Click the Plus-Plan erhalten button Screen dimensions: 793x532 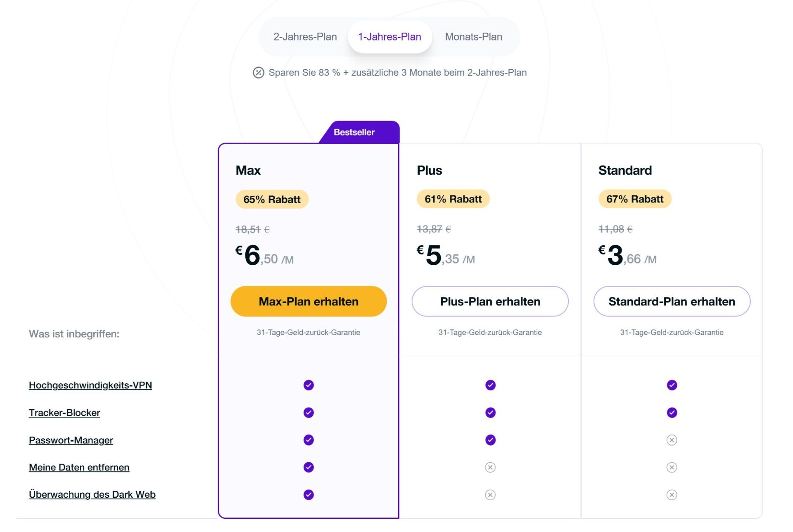(490, 302)
